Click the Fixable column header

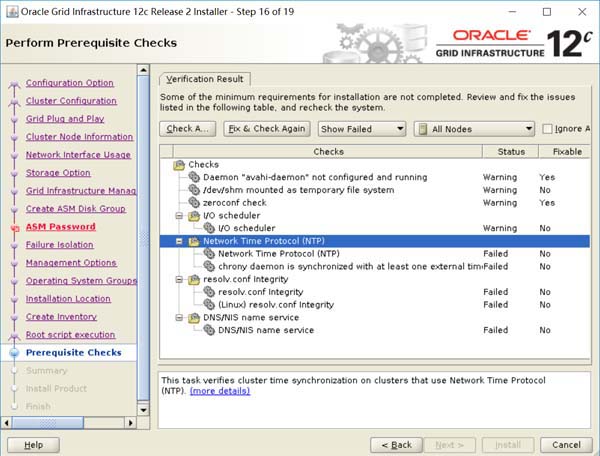566,151
